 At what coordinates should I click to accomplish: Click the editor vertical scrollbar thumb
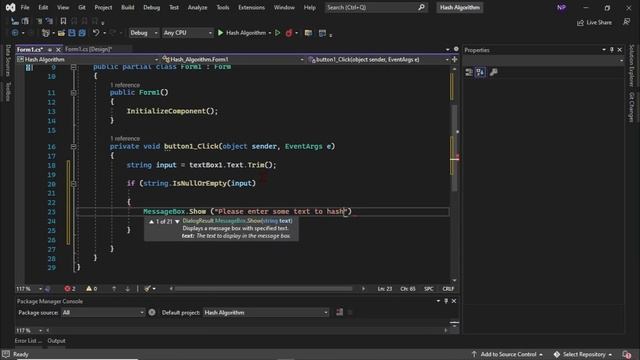[x=453, y=148]
